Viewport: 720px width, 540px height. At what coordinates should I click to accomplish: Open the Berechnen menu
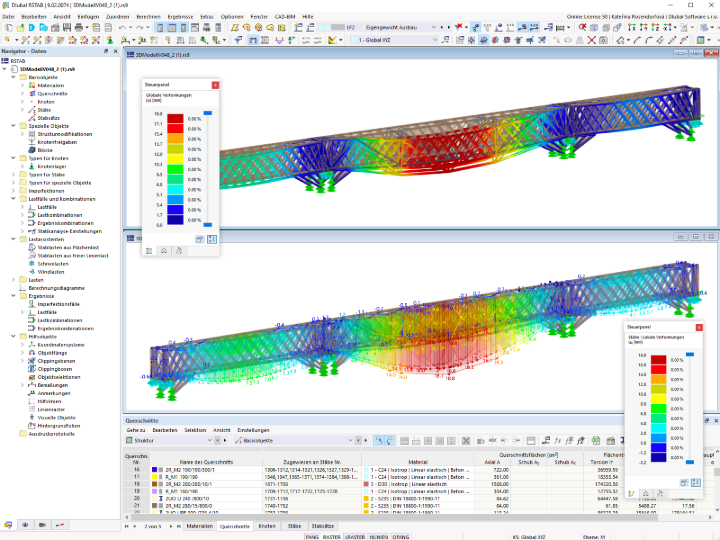(x=148, y=17)
